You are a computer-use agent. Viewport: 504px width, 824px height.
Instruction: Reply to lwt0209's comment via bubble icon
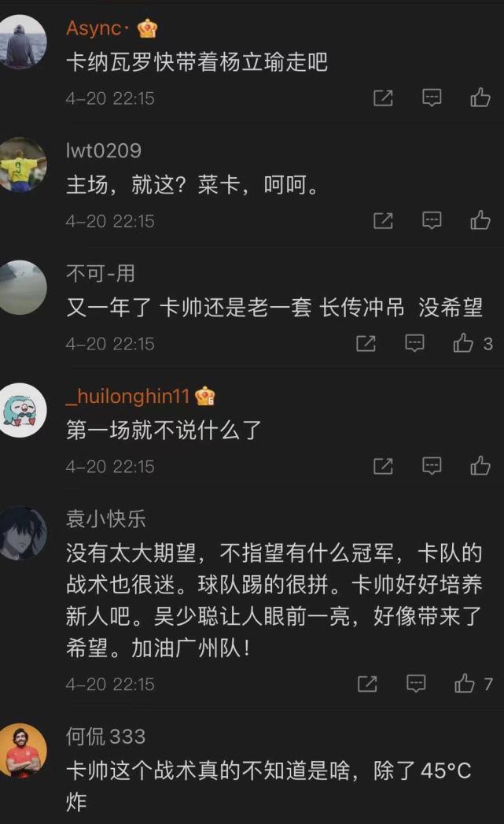(x=432, y=220)
